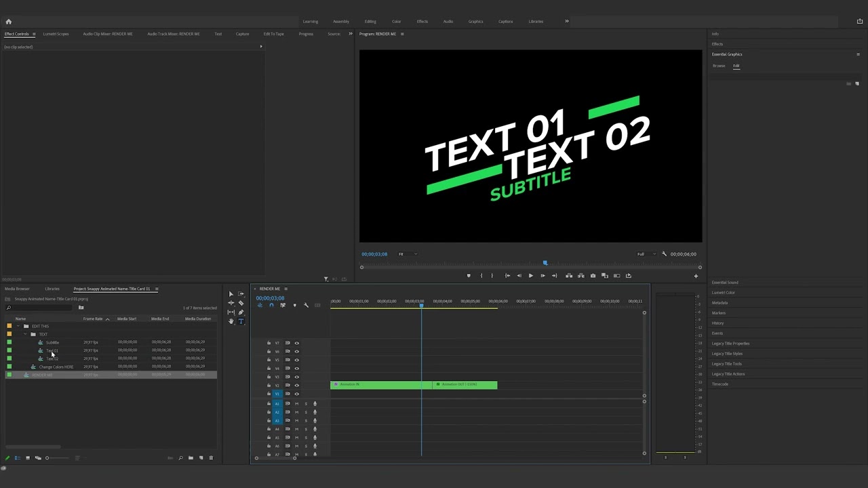Image resolution: width=868 pixels, height=488 pixels.
Task: Toggle track output eye for V2
Action: pyautogui.click(x=296, y=385)
